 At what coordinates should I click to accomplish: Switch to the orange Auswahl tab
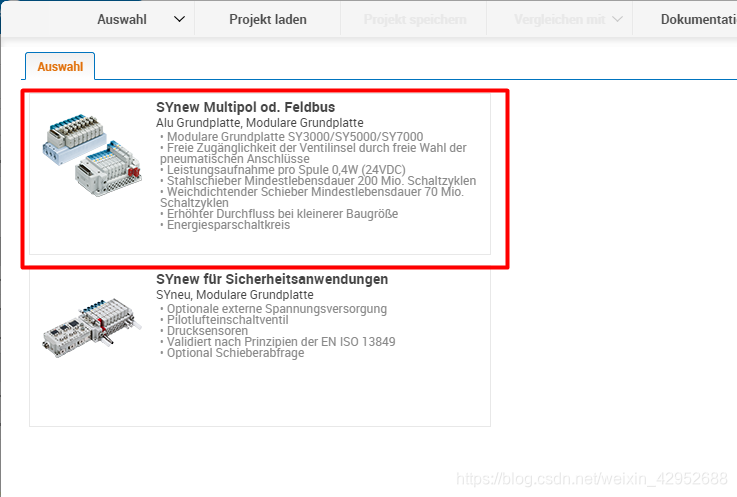[60, 66]
